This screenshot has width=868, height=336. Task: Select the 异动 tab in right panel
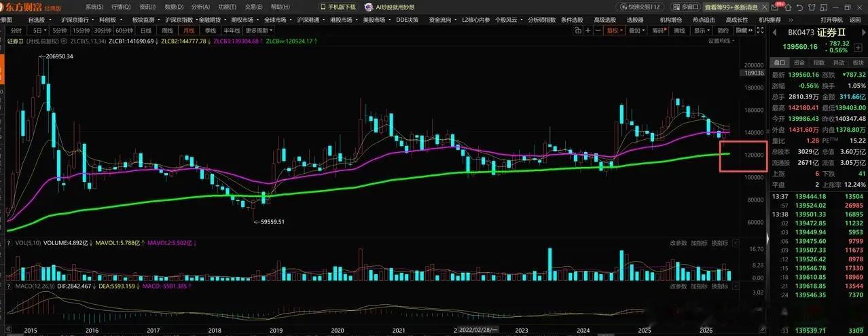839,62
